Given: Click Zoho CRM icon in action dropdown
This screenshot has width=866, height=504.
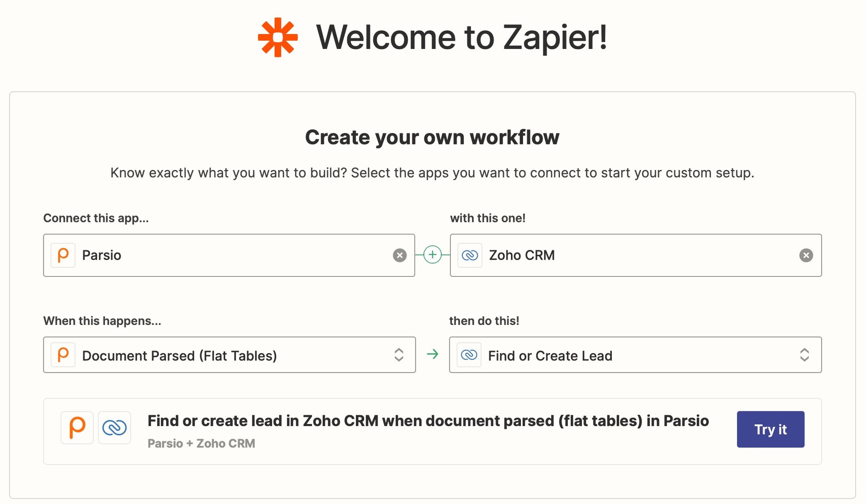Looking at the screenshot, I should (x=469, y=355).
